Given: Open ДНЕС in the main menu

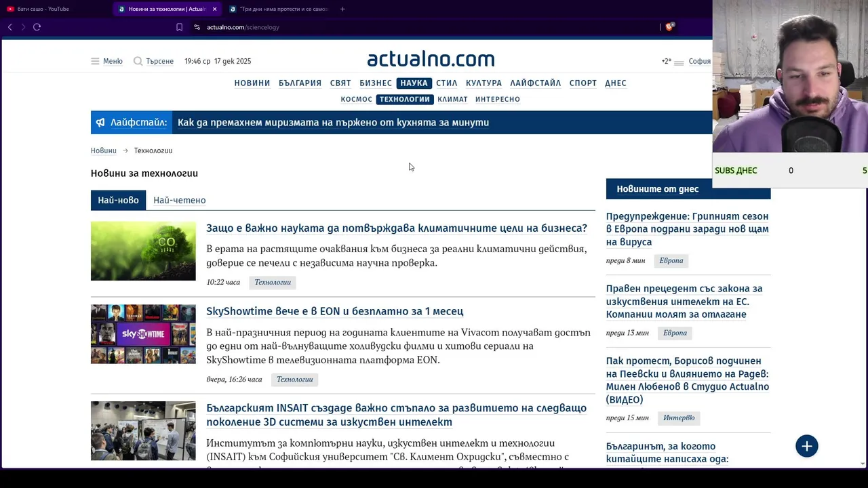Looking at the screenshot, I should pyautogui.click(x=616, y=83).
